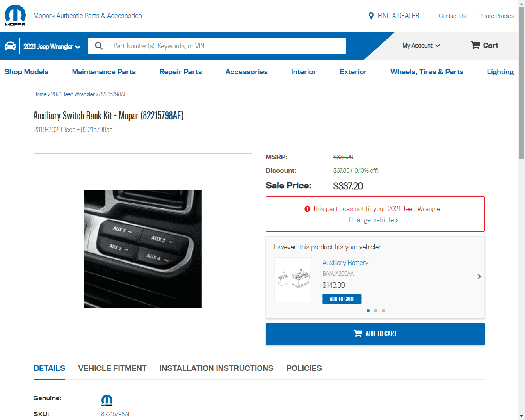Screen dimensions: 525x420
Task: Click the SKU value 82215798AE in Details
Action: (x=116, y=414)
